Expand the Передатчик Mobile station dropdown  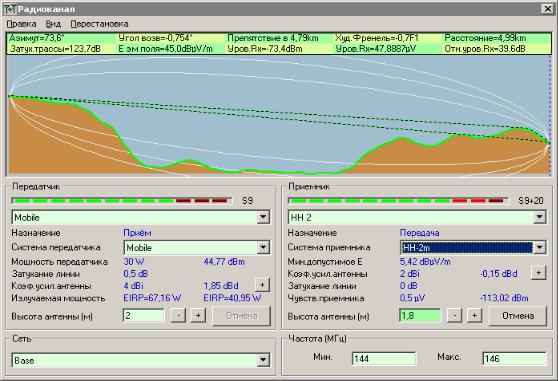click(263, 217)
